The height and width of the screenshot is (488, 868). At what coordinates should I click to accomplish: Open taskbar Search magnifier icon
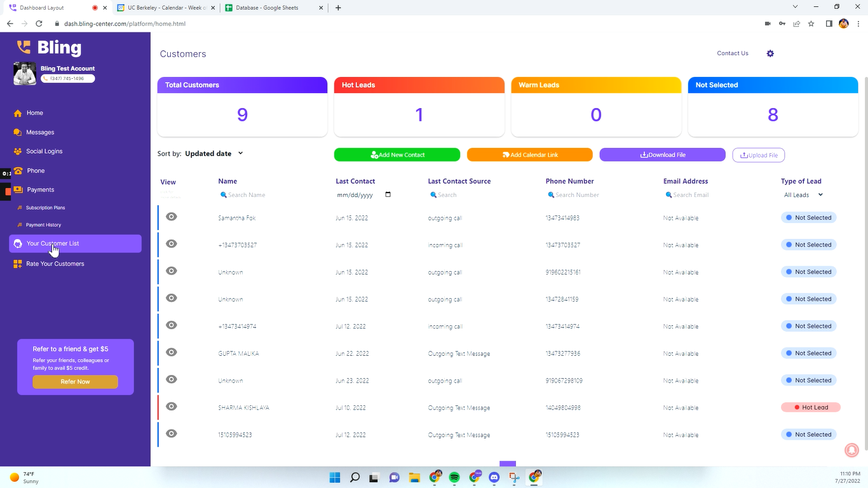pos(355,477)
